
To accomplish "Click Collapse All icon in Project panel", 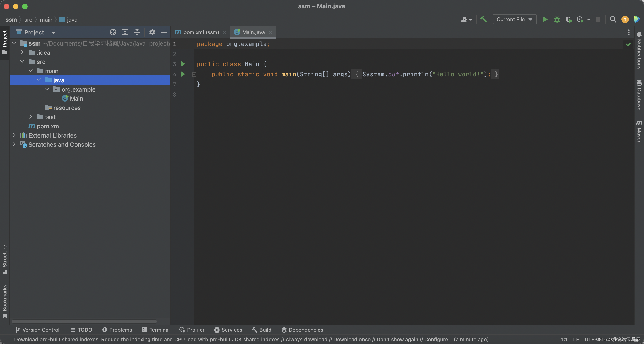I will click(x=137, y=32).
